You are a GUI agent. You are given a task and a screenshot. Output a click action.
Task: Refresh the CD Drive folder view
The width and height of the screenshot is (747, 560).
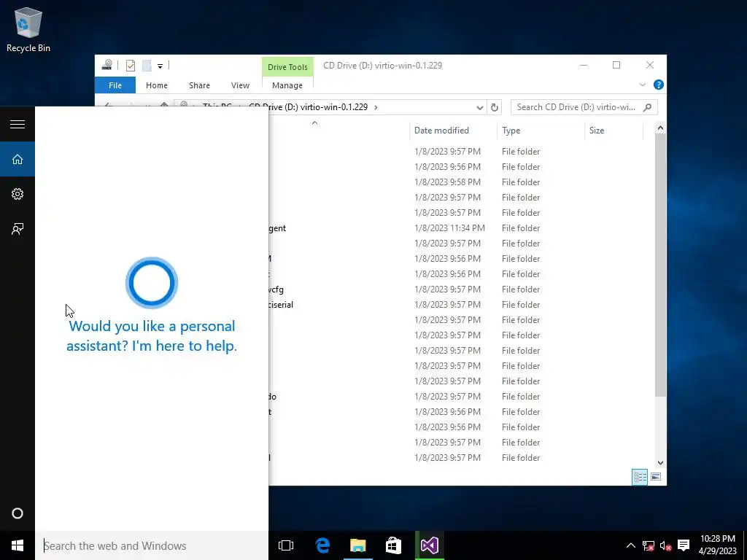(495, 108)
